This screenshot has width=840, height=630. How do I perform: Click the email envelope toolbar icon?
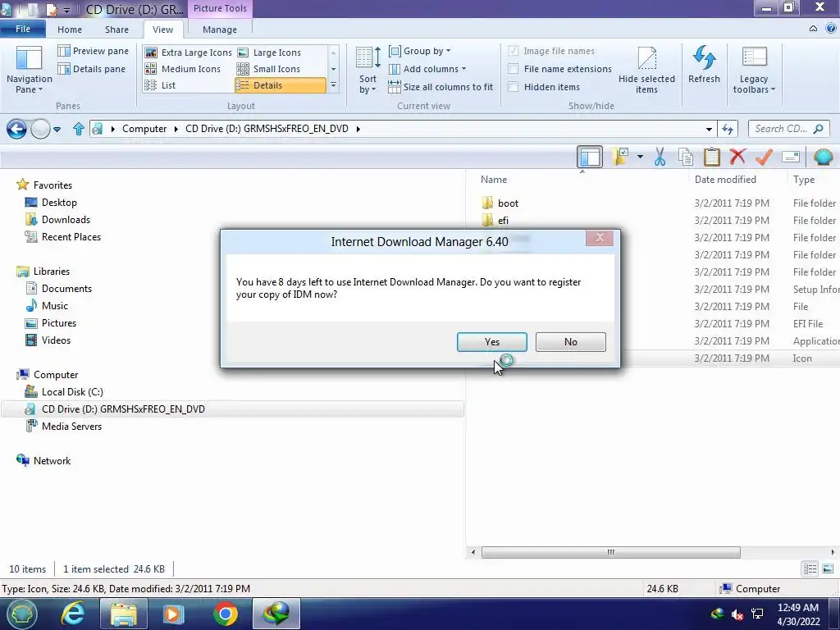pos(791,157)
